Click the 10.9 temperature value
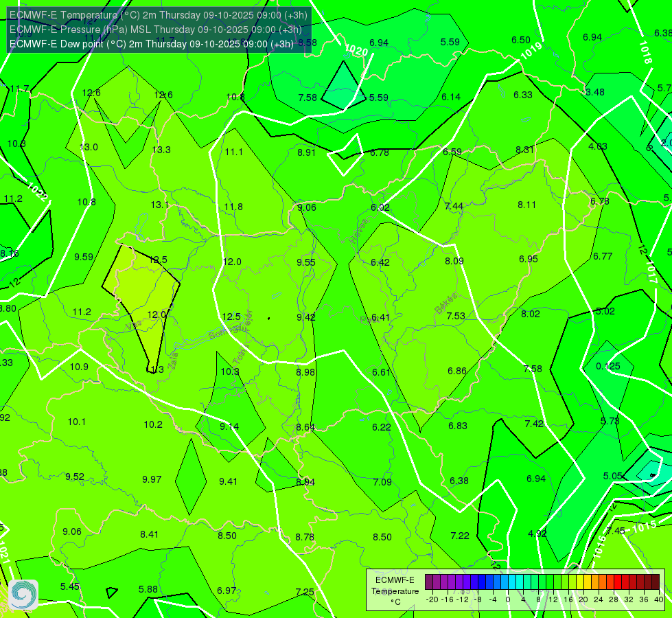 [79, 367]
